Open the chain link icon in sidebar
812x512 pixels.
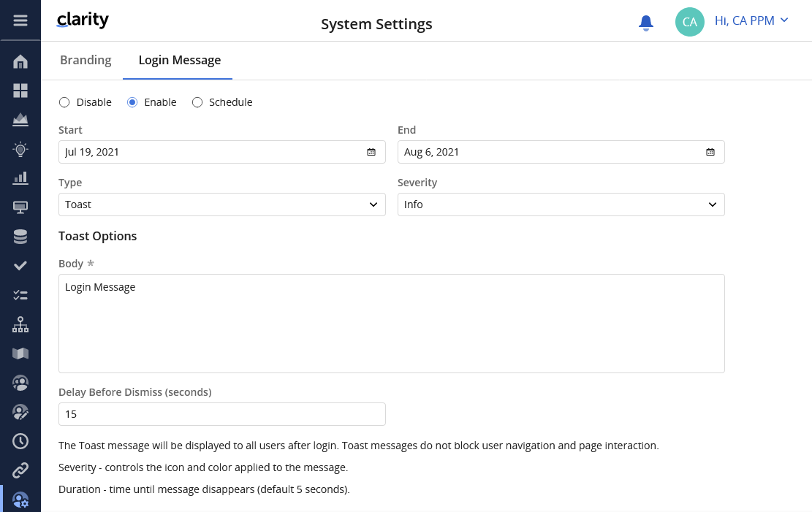click(x=20, y=470)
